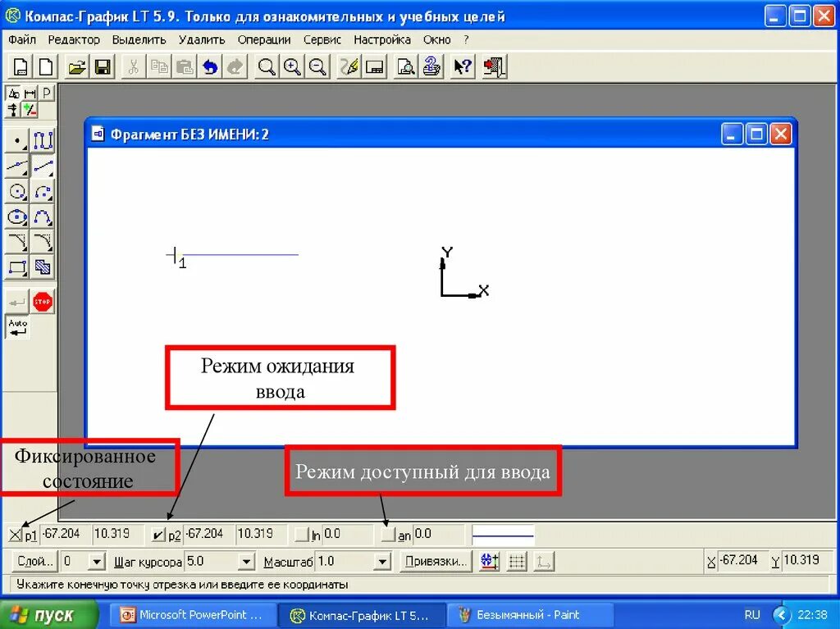Open Microsoft PowerPoint from the taskbar
Screen dimensions: 840x629
click(x=194, y=615)
